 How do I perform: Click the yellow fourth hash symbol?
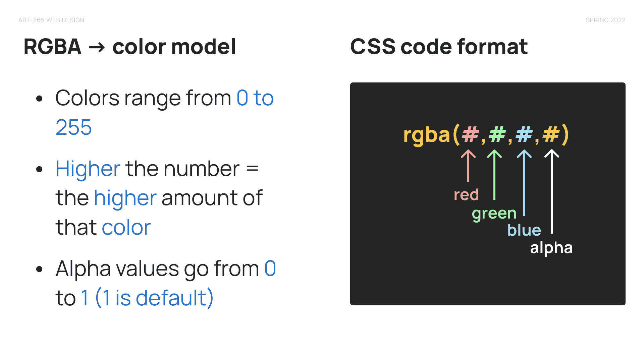(x=551, y=134)
